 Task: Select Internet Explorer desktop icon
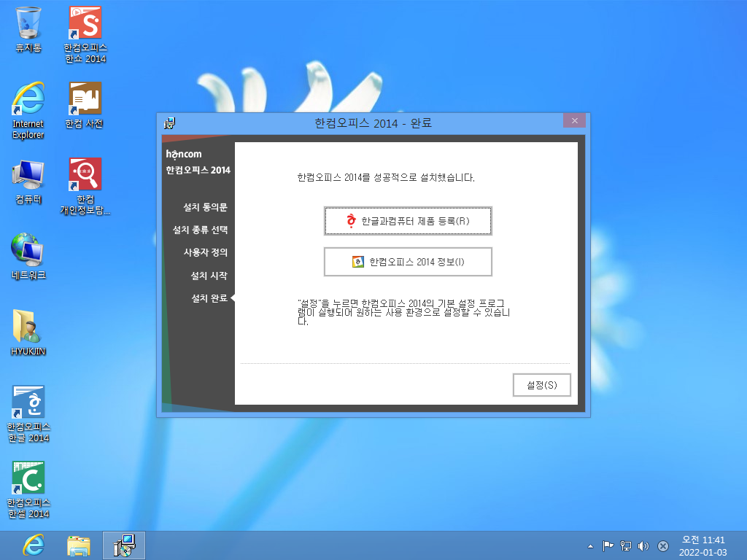pos(28,111)
